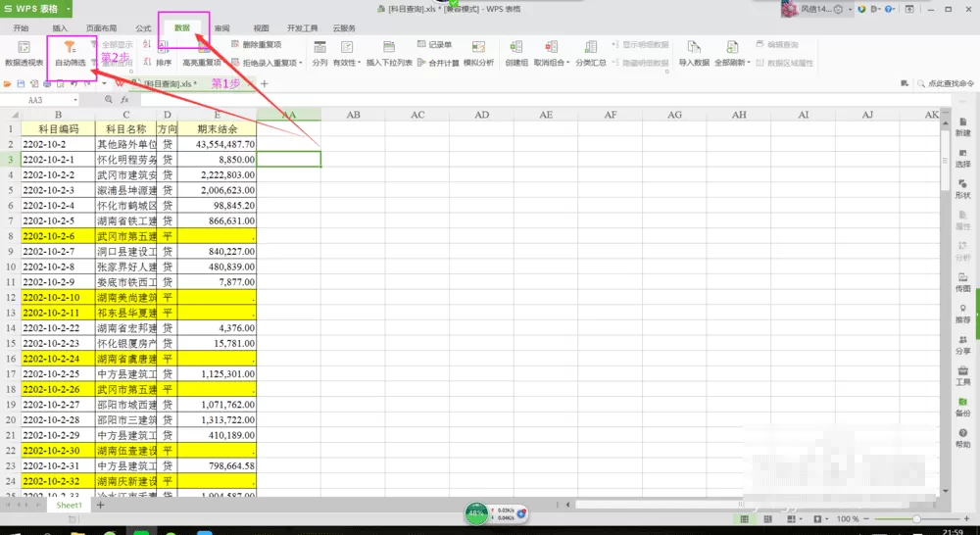
Task: Click the 排序 sort button
Action: [x=164, y=54]
